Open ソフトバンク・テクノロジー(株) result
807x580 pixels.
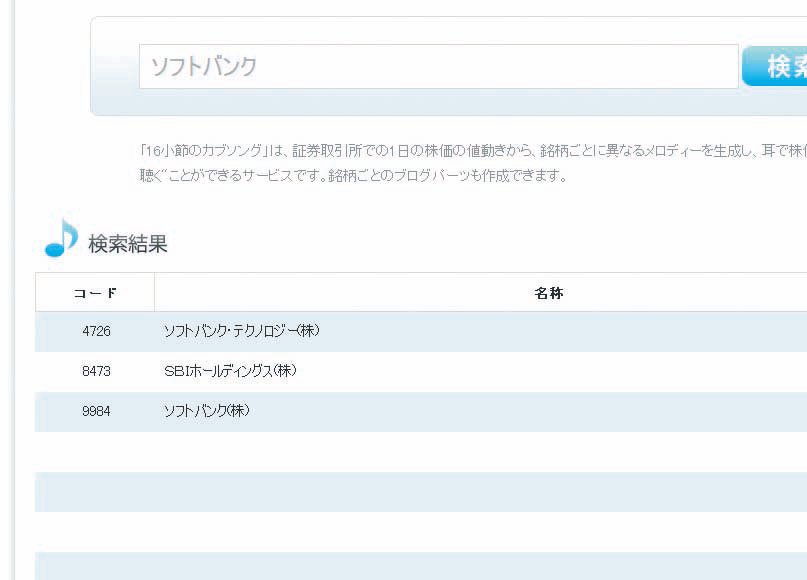tap(241, 331)
